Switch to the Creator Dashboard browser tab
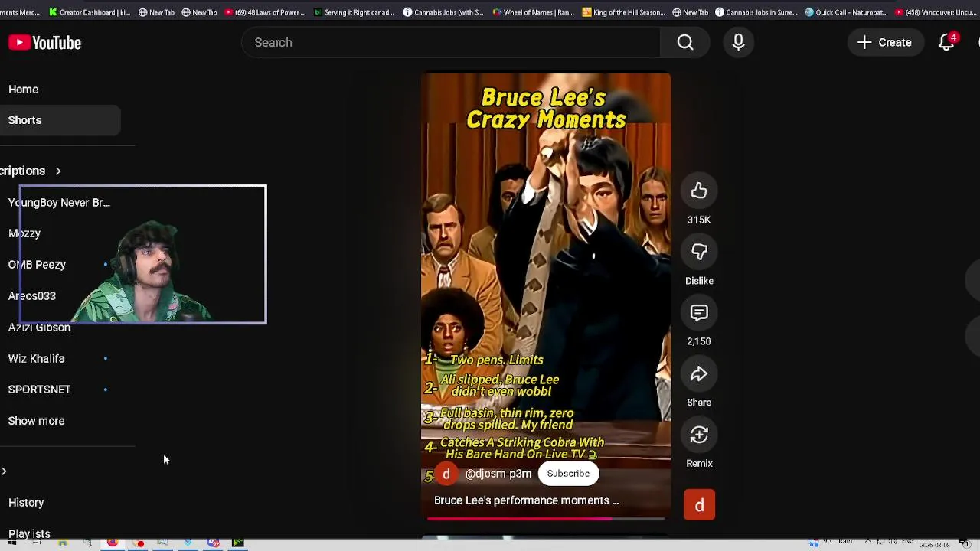This screenshot has height=551, width=980. (x=89, y=12)
